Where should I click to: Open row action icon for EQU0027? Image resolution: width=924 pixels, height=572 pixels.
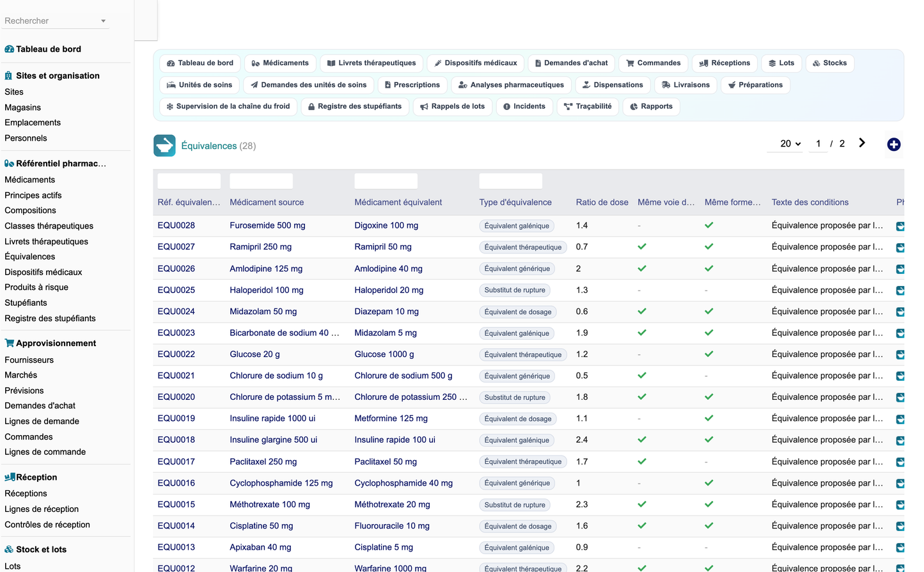[900, 248]
